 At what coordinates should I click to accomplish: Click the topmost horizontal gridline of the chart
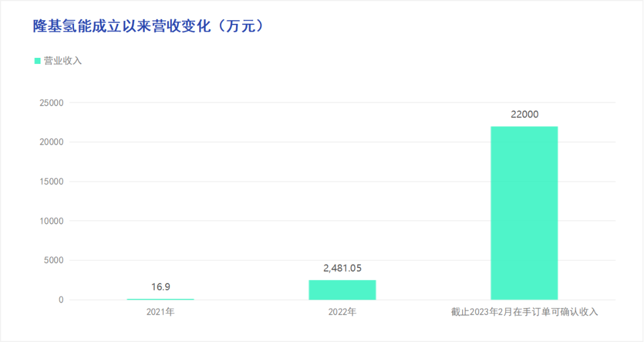click(x=268, y=103)
